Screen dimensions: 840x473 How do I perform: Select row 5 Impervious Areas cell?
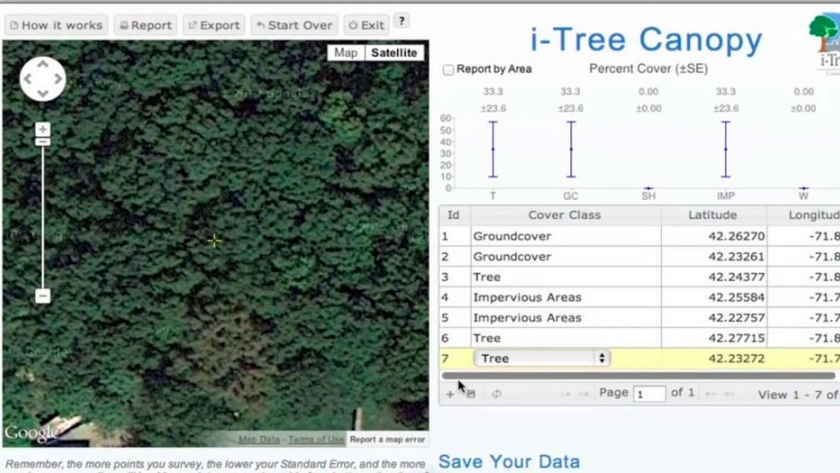coord(566,318)
